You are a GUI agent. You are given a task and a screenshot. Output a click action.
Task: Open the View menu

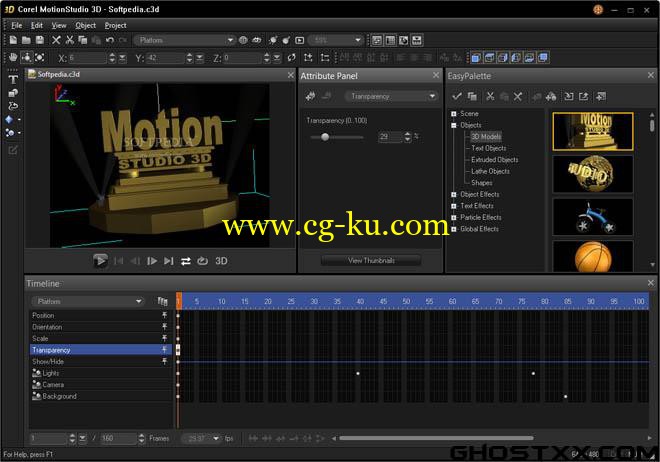(x=59, y=25)
